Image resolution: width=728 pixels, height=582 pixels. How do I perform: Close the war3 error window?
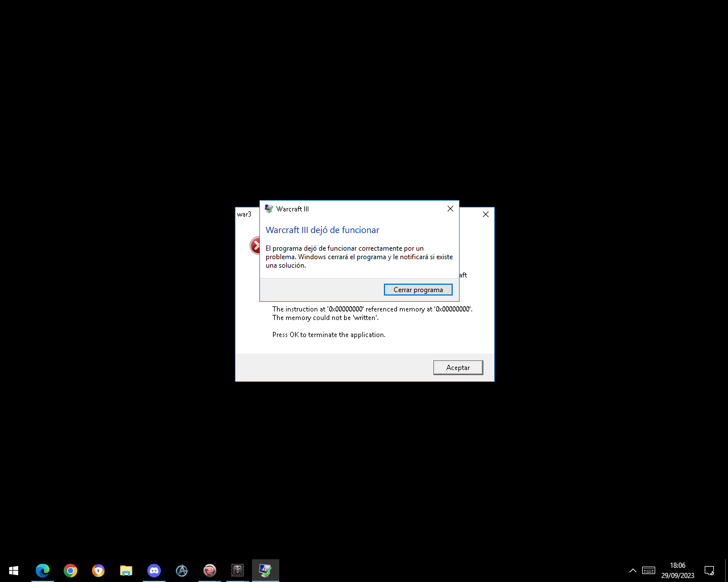486,214
